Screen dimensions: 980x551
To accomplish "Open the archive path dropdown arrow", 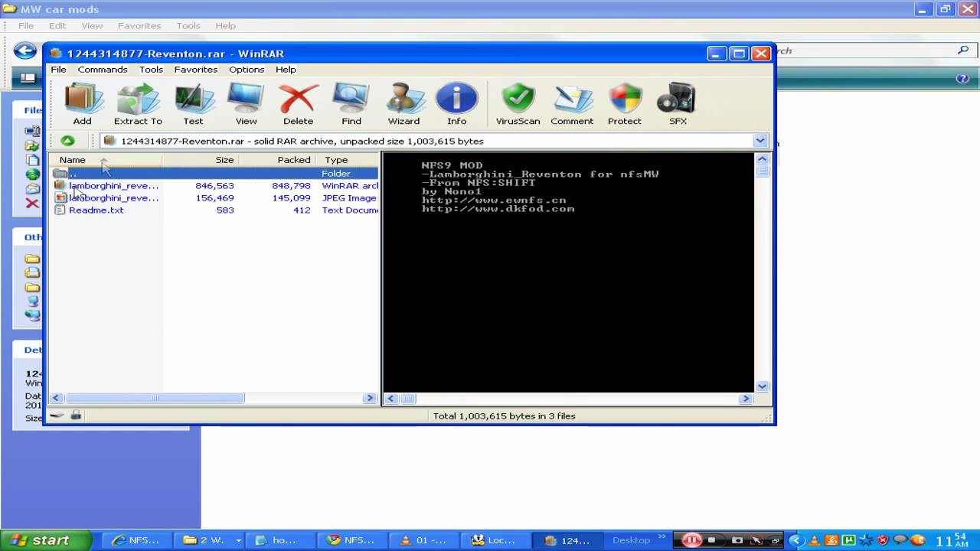I will (760, 141).
